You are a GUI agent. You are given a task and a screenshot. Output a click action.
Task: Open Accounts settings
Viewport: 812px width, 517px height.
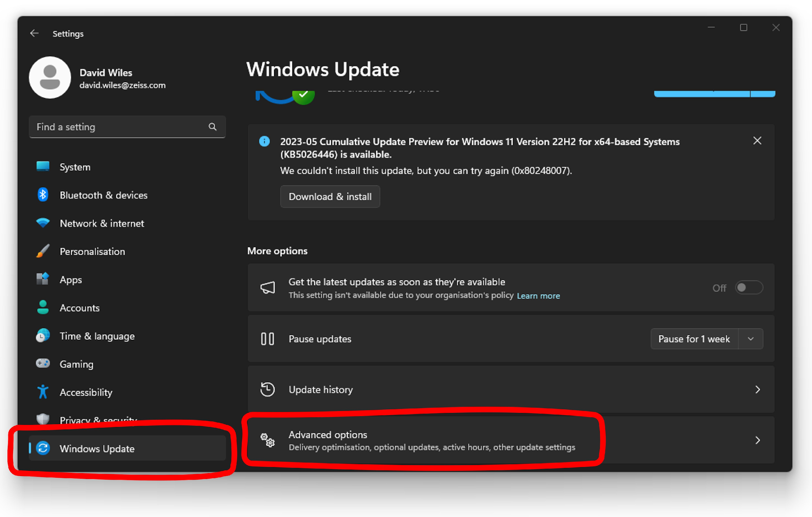click(x=80, y=308)
